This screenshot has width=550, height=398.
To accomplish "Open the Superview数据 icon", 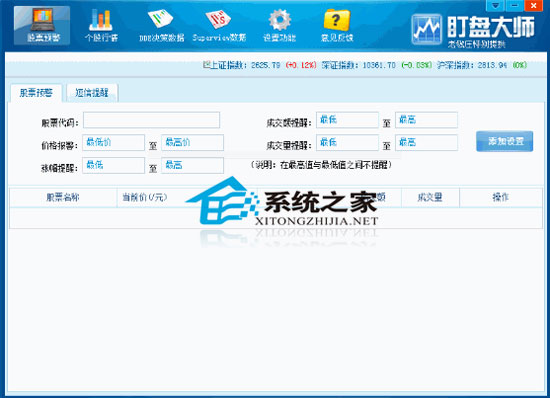I will (219, 25).
